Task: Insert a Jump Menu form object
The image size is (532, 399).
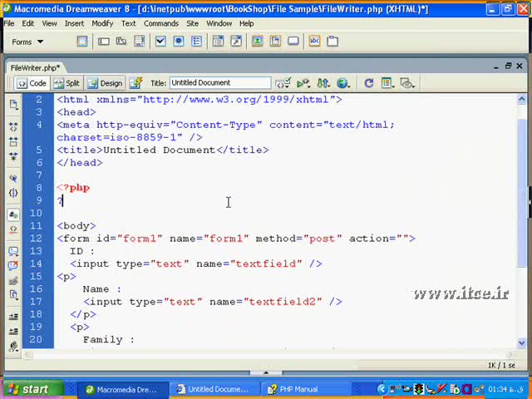Action: 236,42
